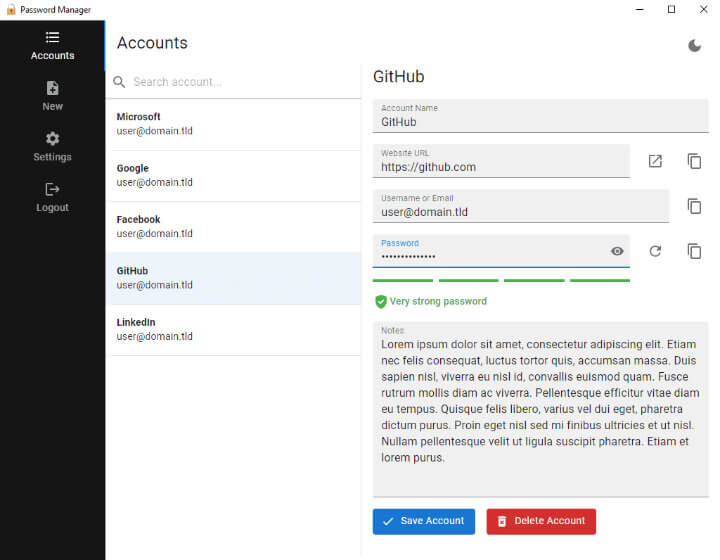Click the Password Manager lock icon in title bar
The image size is (720, 560).
(11, 10)
